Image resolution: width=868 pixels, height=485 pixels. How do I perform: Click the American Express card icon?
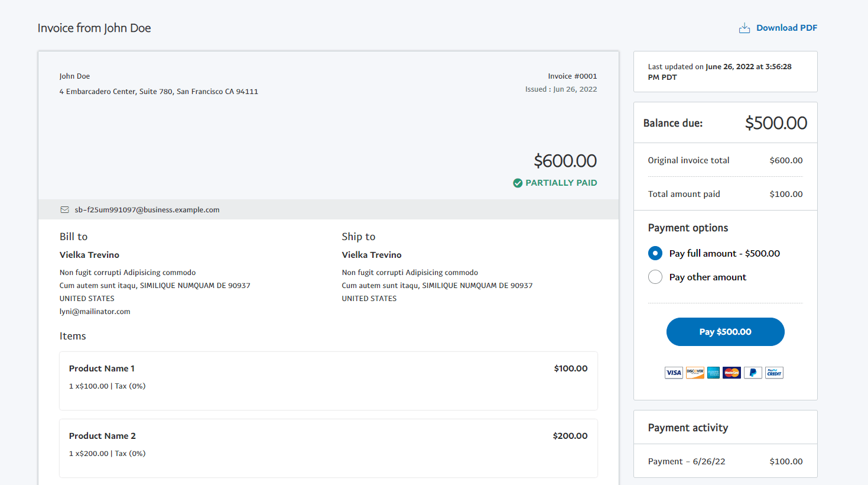tap(713, 373)
